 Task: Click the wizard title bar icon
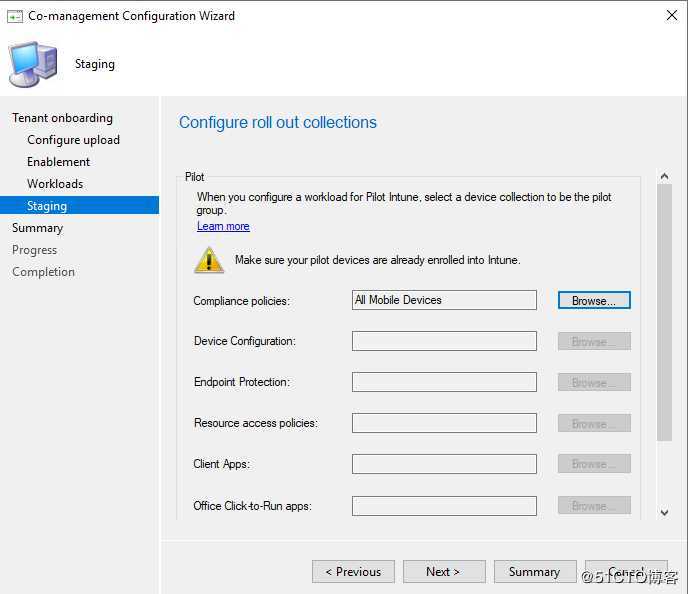(15, 17)
